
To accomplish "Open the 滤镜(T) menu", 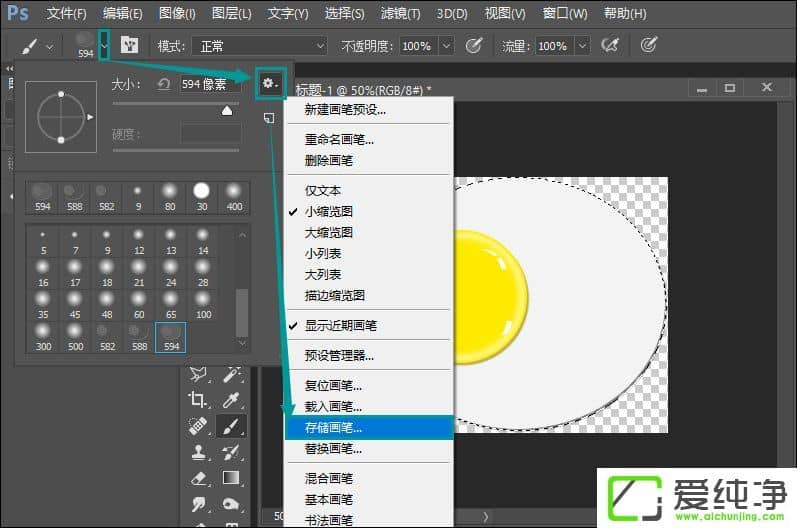I will 401,14.
